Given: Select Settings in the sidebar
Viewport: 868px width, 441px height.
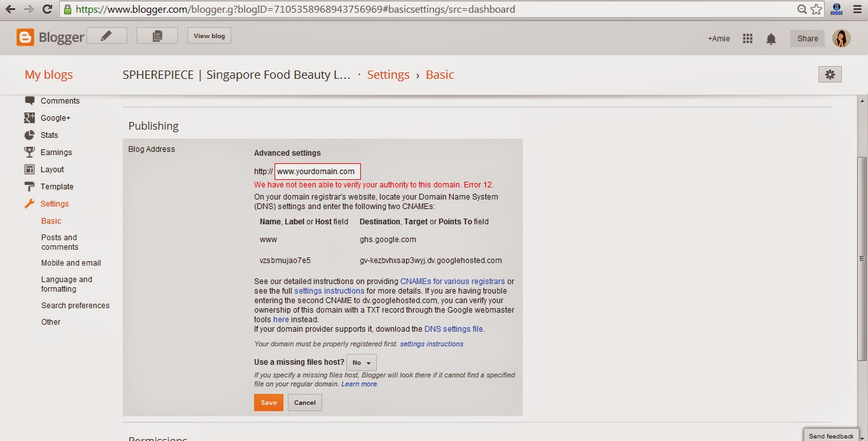Looking at the screenshot, I should pyautogui.click(x=55, y=203).
